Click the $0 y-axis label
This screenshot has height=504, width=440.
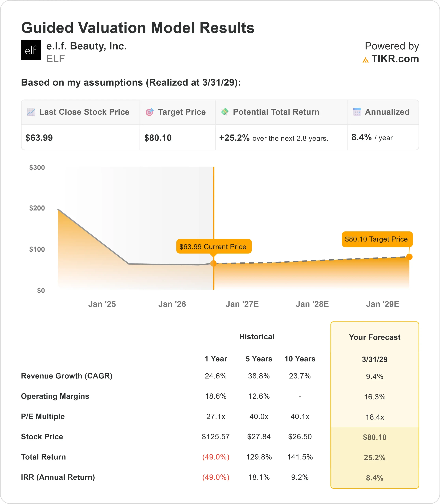pyautogui.click(x=41, y=291)
